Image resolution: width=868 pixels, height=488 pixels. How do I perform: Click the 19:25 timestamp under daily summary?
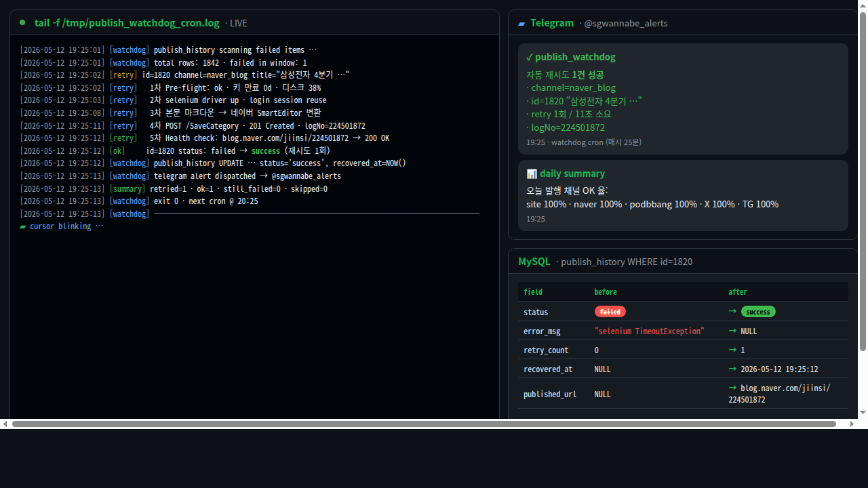(x=536, y=219)
